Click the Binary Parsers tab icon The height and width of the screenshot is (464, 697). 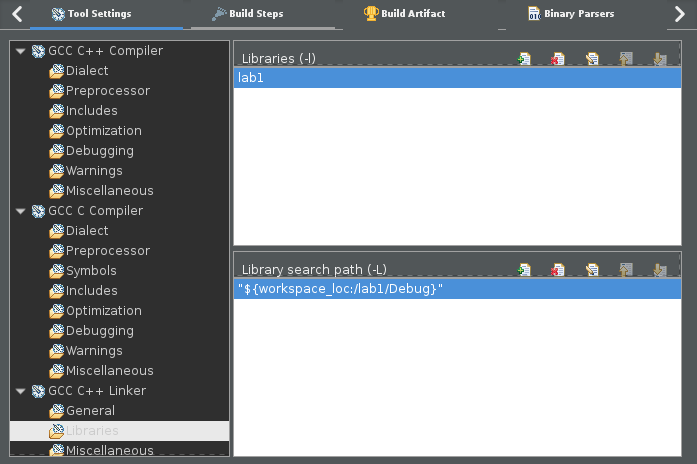click(x=534, y=13)
